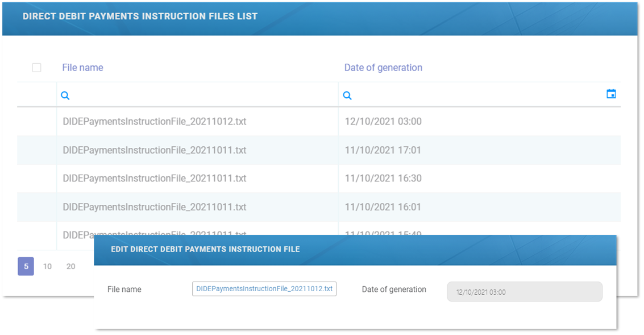
Task: Set page size to 10
Action: (48, 266)
